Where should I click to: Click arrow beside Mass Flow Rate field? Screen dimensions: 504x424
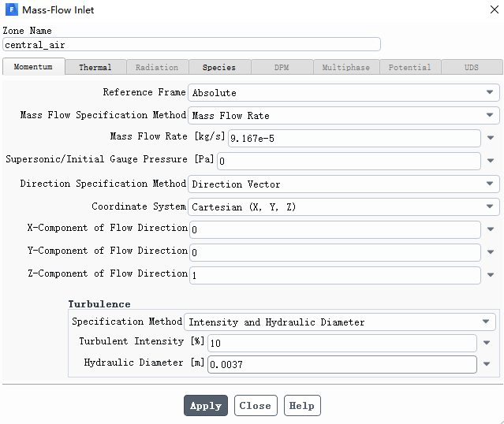[x=491, y=139]
